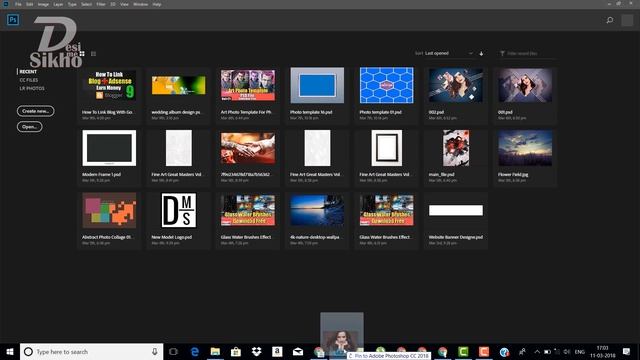Open Fine Art thumbnail with black frame
This screenshot has height=360, width=640.
coord(387,148)
